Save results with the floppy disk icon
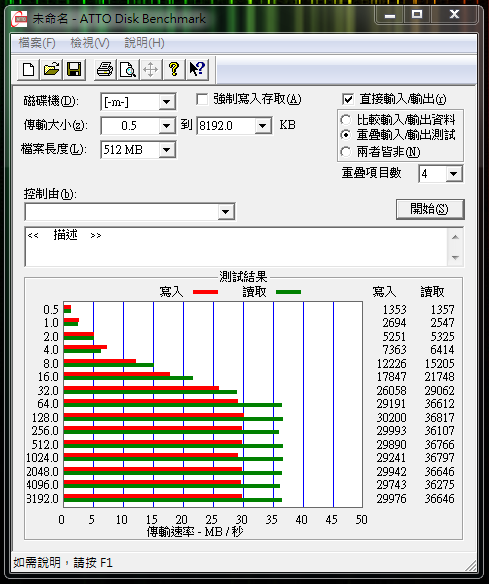The width and height of the screenshot is (489, 584). tap(74, 69)
